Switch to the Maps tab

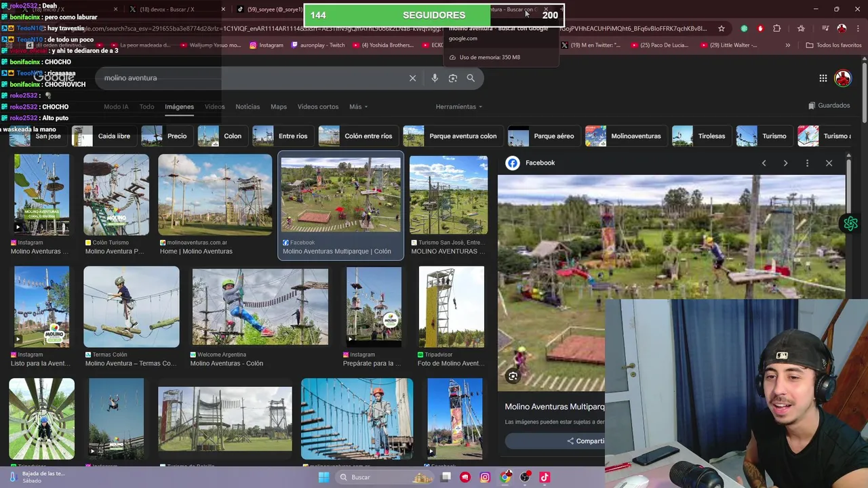pyautogui.click(x=279, y=106)
